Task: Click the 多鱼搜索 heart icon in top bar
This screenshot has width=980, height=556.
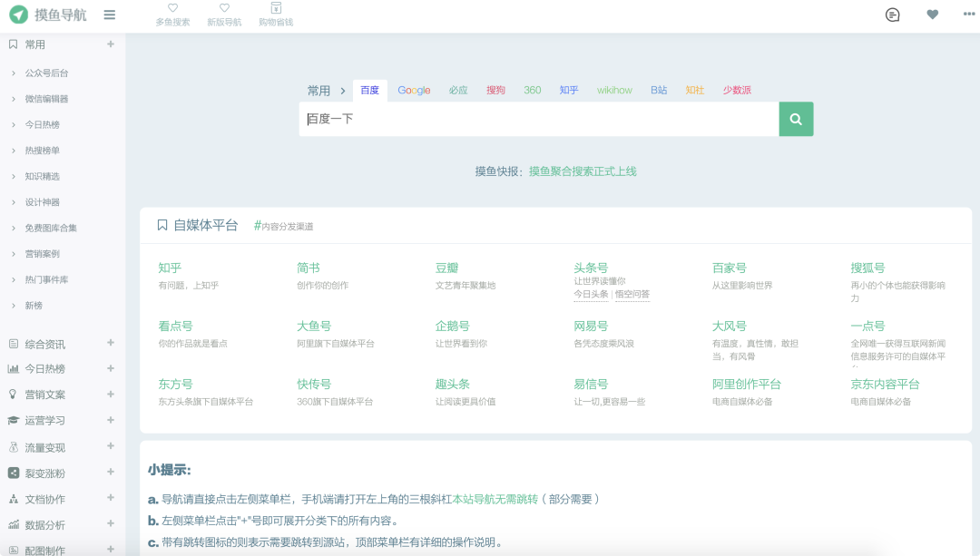Action: click(172, 9)
